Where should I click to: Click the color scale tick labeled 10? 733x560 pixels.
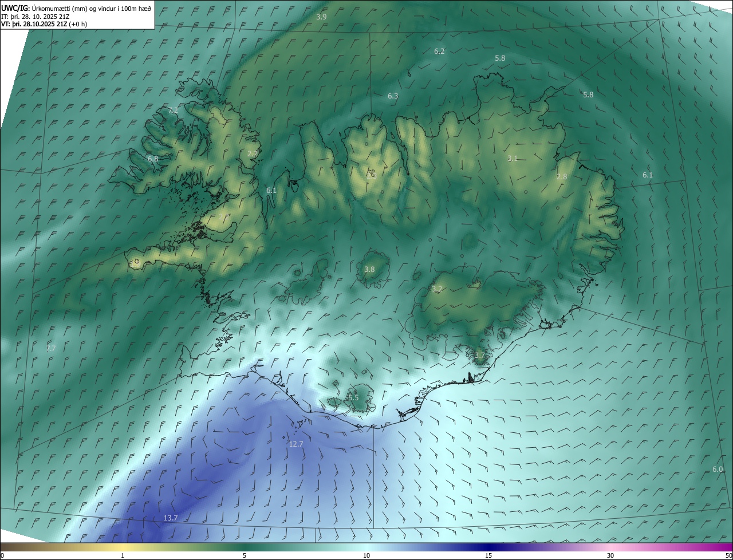[366, 555]
